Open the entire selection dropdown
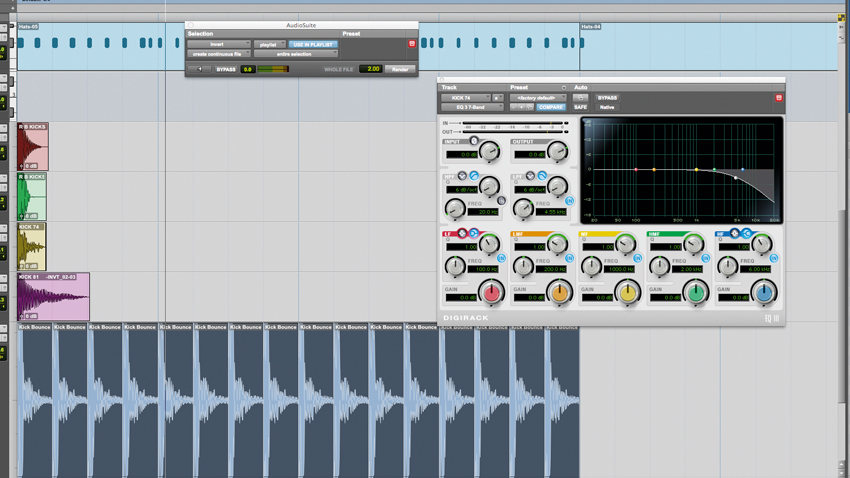The height and width of the screenshot is (478, 850). [296, 54]
